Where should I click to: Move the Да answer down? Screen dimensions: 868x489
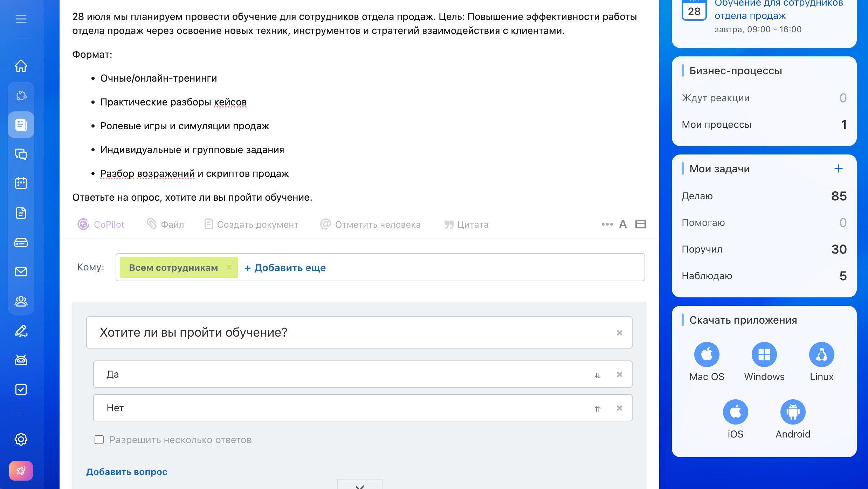coord(598,375)
